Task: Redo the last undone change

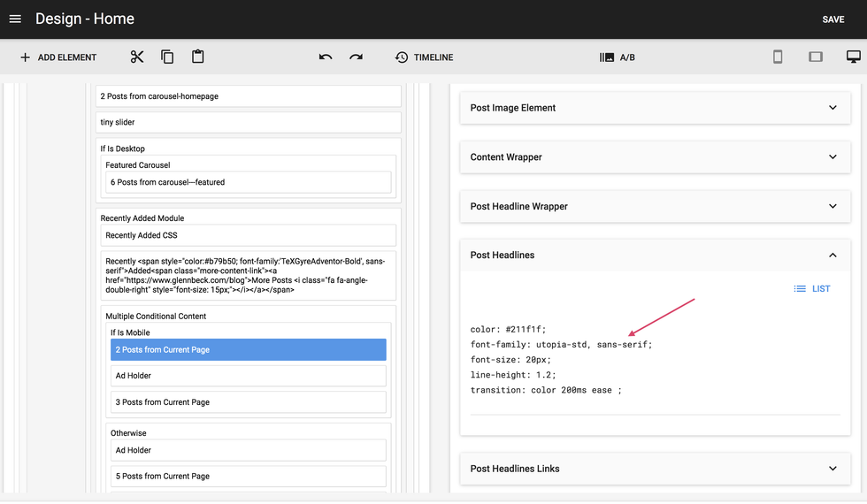Action: (x=356, y=57)
